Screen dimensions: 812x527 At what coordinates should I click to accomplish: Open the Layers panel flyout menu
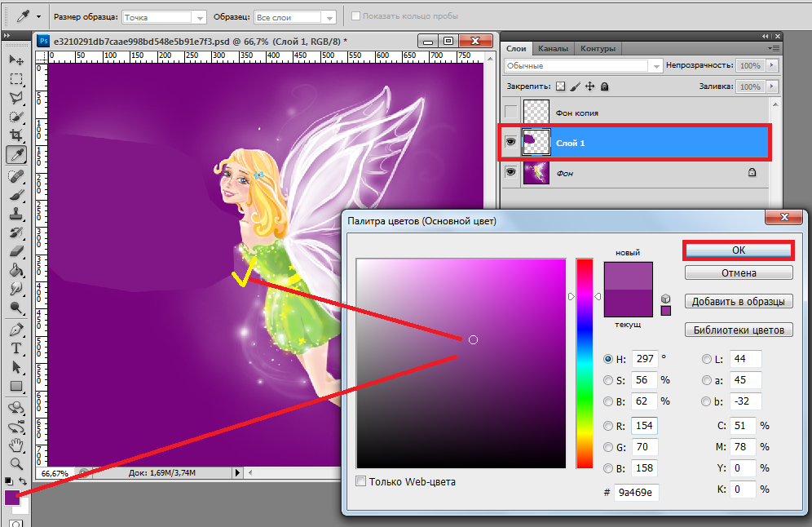tap(772, 49)
